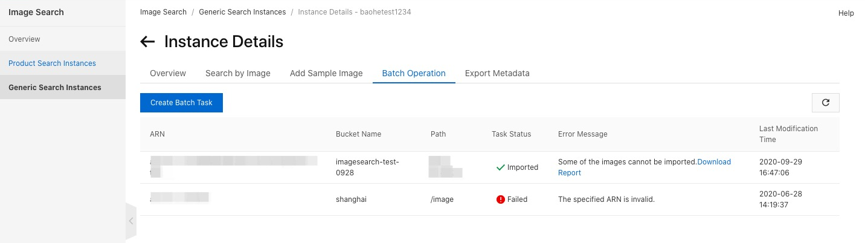Click bucket name imagesearch-test-0928
The height and width of the screenshot is (243, 868).
pyautogui.click(x=367, y=167)
